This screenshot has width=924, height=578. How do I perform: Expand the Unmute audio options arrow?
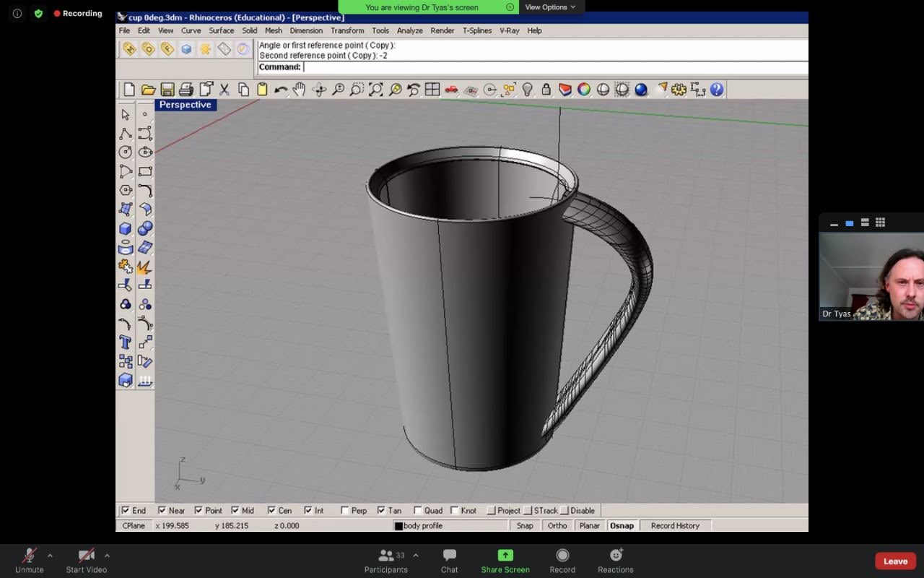tap(50, 556)
